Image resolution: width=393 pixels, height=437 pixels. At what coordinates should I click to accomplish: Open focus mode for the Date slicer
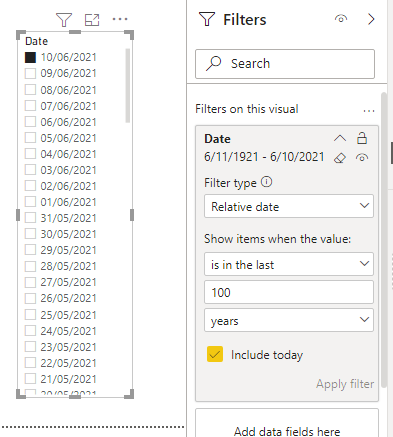tap(92, 20)
